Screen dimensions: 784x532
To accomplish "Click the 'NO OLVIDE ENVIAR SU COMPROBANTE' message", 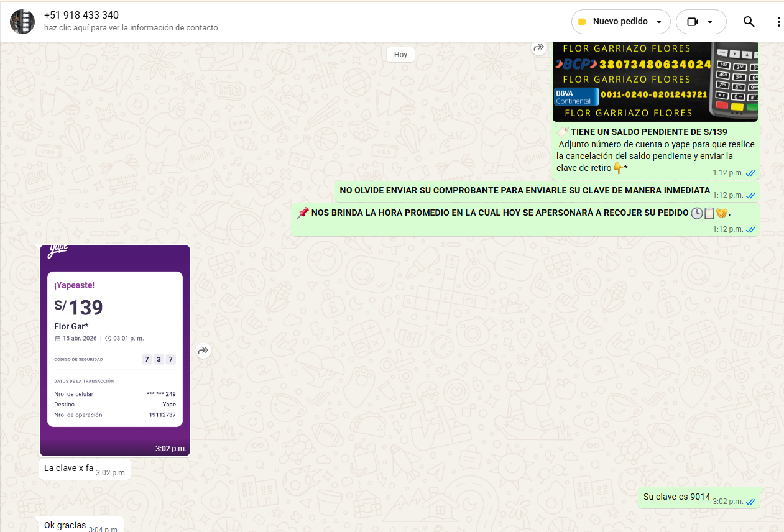I will coord(524,190).
